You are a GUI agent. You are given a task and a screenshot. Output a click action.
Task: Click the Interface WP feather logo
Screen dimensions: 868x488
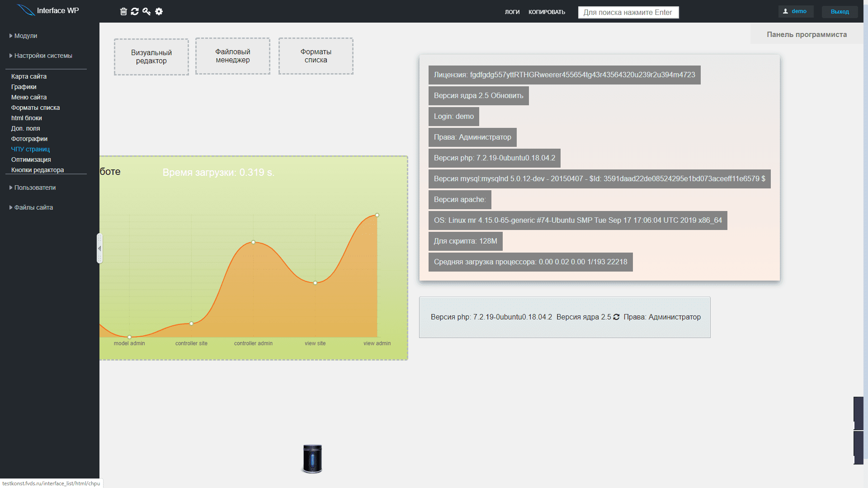point(26,10)
